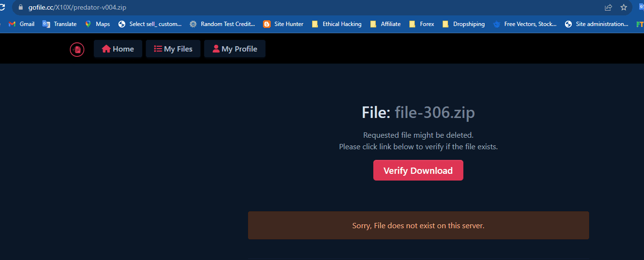Screen dimensions: 644x260
Task: Open the Forex bookmark folder
Action: coord(421,24)
